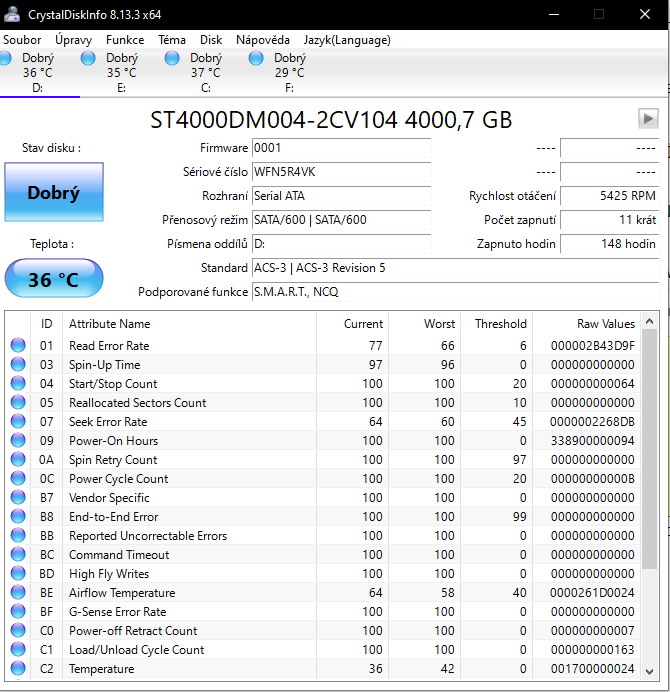Click status orb of High Fly Writes row
Viewport: 670px width, 692px height.
click(18, 573)
